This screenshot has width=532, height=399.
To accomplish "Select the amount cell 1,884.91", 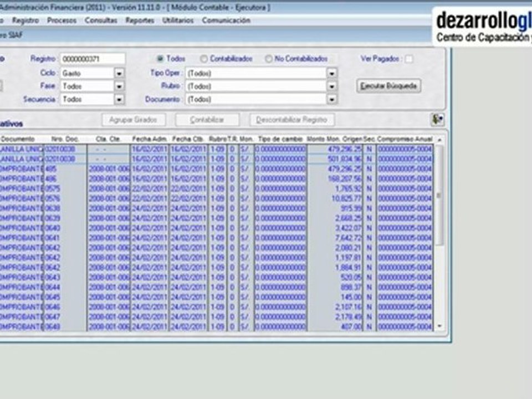I will [x=335, y=267].
